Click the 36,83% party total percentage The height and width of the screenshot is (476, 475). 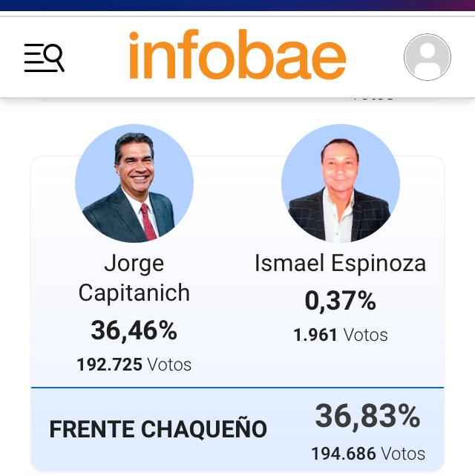click(x=367, y=417)
